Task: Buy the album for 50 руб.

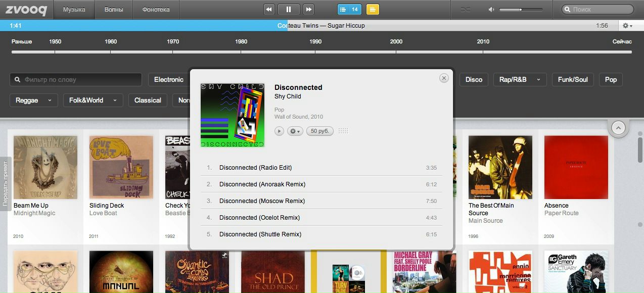Action: [319, 131]
